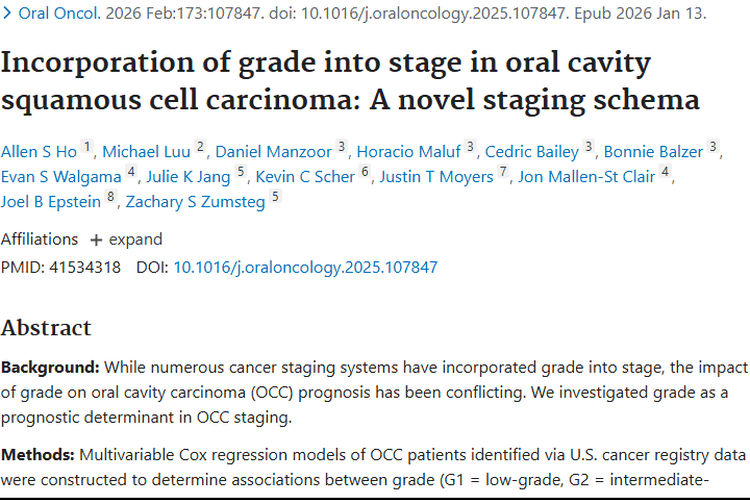Open author Allen S Ho
This screenshot has height=500, width=750.
pos(38,152)
